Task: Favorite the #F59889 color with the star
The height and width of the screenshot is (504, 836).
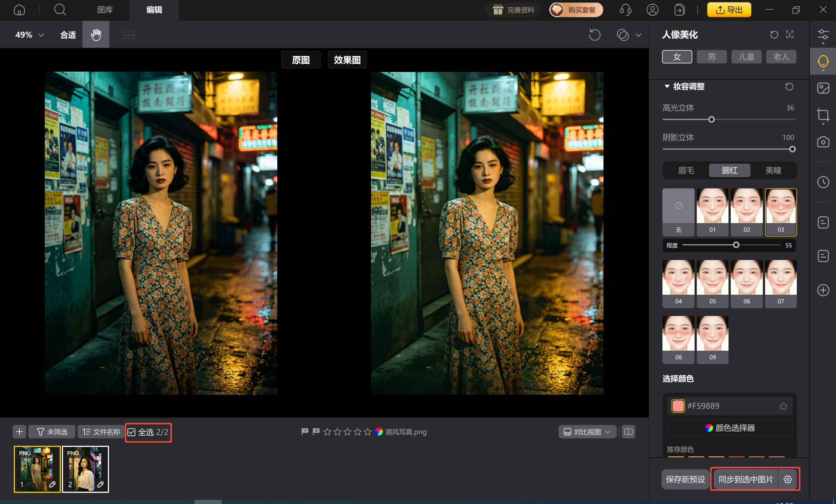Action: (x=783, y=406)
